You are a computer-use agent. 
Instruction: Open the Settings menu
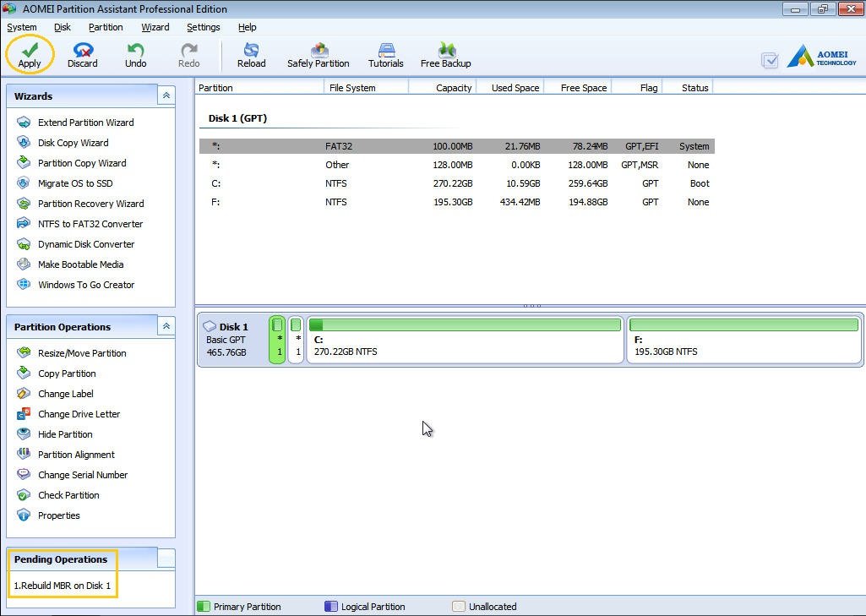coord(203,27)
